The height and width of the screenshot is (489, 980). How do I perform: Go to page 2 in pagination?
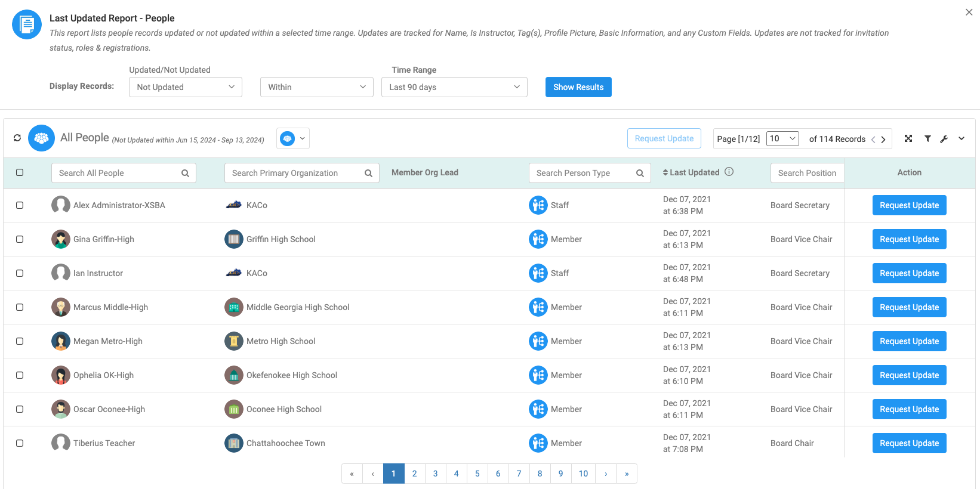pyautogui.click(x=414, y=473)
